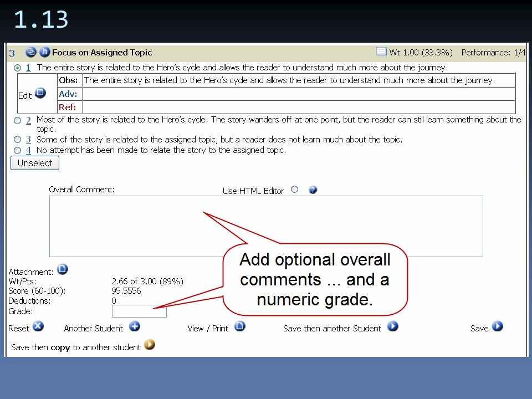Click the Save then another Student arrow icon

coord(393,326)
